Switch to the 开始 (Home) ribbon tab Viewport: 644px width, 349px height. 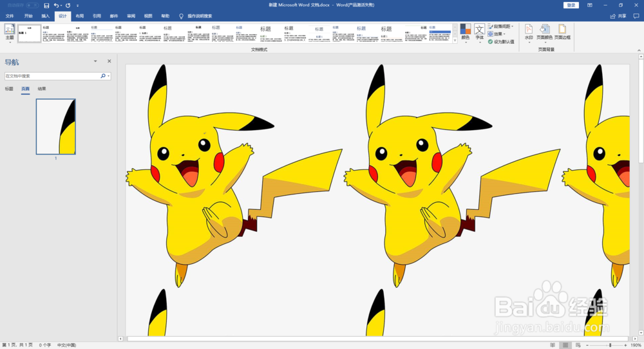28,16
